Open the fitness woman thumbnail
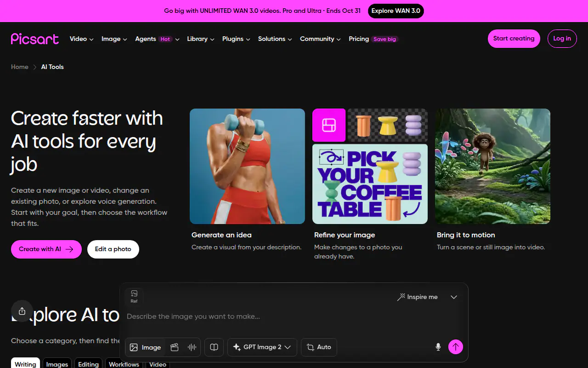This screenshot has height=368, width=588. (x=247, y=166)
